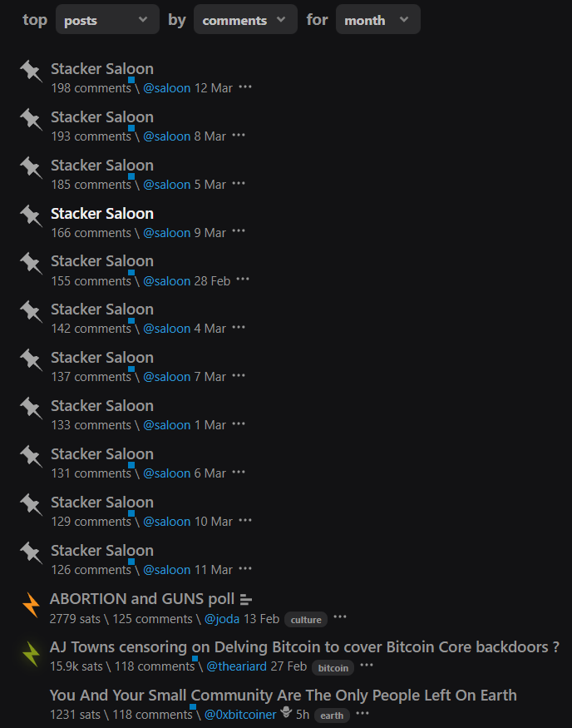This screenshot has width=572, height=728.
Task: Open highlighted Stacker Saloon 9 Mar post
Action: 102,214
